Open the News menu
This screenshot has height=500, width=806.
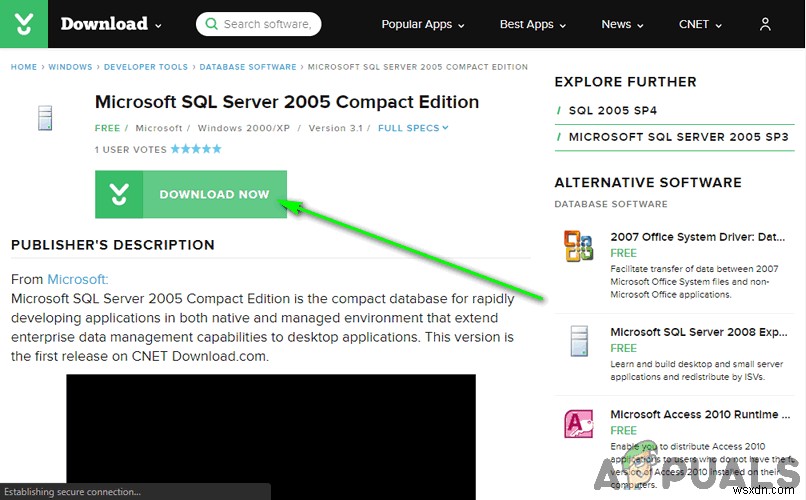(x=623, y=24)
